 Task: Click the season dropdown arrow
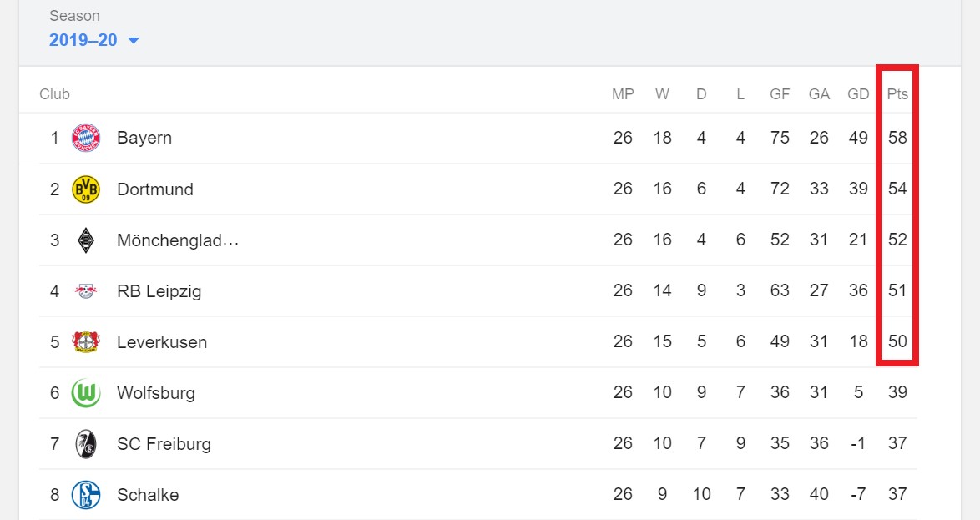click(133, 41)
